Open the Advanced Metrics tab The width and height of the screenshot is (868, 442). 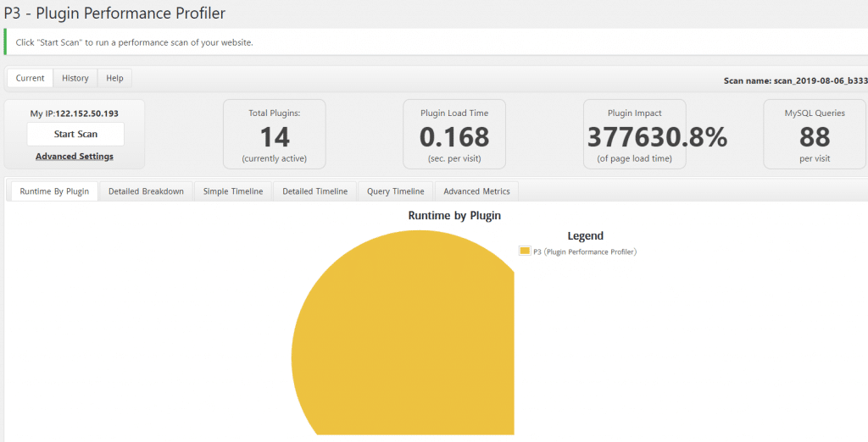coord(477,191)
